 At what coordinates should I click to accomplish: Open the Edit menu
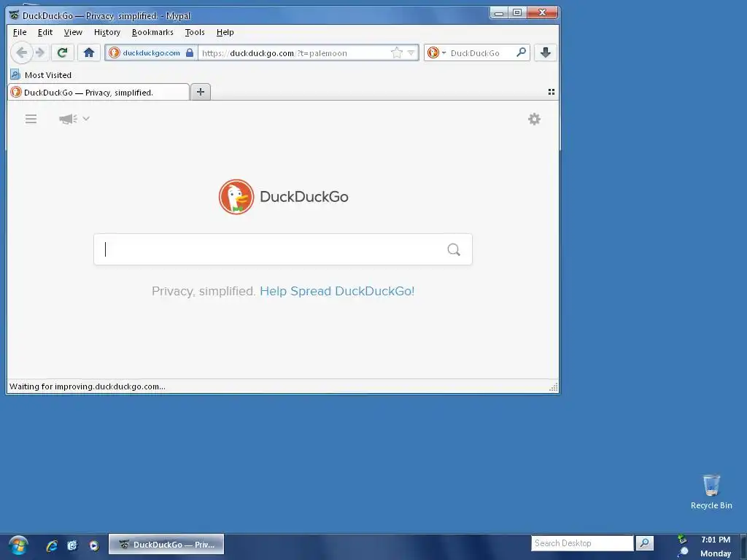(x=45, y=32)
